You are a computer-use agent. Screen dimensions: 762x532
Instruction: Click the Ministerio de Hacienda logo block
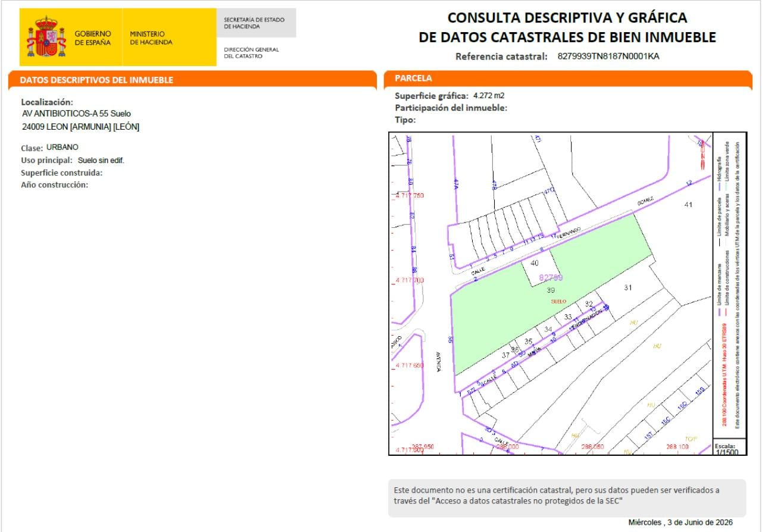click(x=151, y=38)
